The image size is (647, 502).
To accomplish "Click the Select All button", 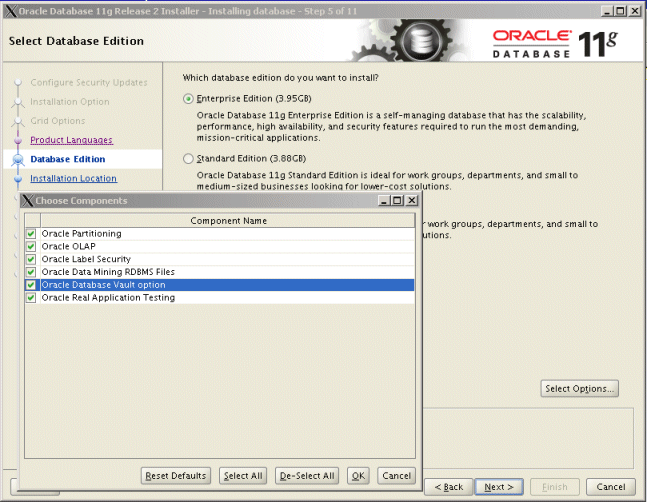I will [243, 476].
